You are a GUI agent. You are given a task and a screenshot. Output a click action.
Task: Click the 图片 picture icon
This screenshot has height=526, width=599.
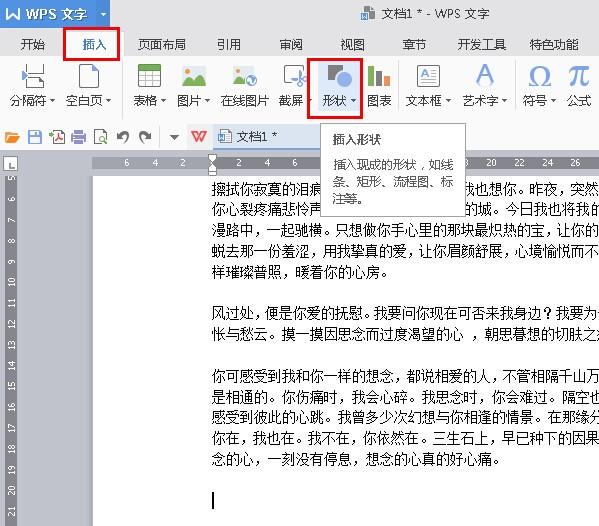[x=194, y=76]
